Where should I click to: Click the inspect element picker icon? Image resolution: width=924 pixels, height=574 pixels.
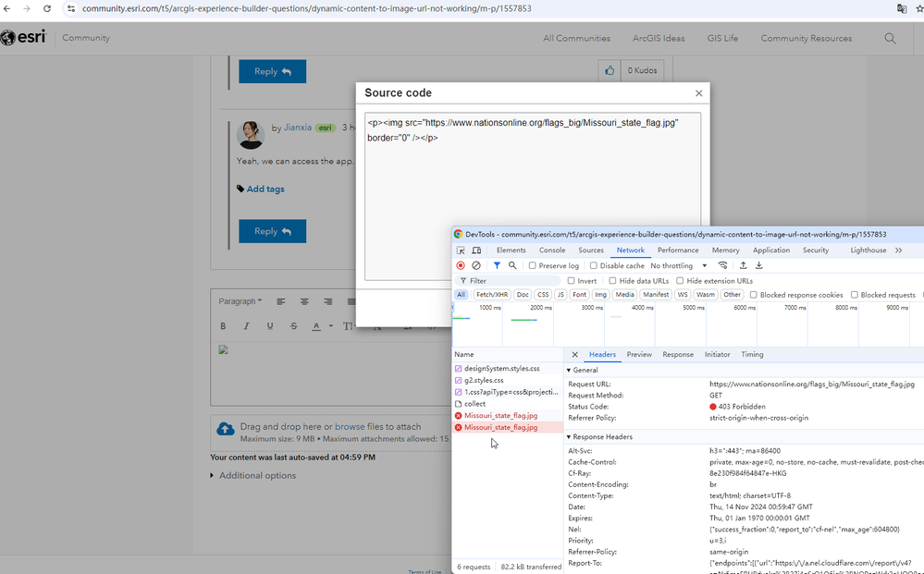[x=461, y=250]
